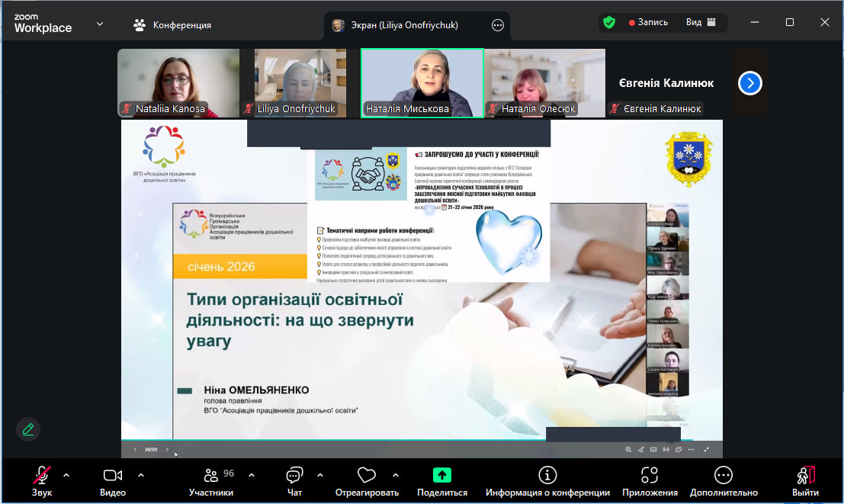Click the green encryption shield icon
Viewport: 844px width, 504px height.
coord(608,23)
